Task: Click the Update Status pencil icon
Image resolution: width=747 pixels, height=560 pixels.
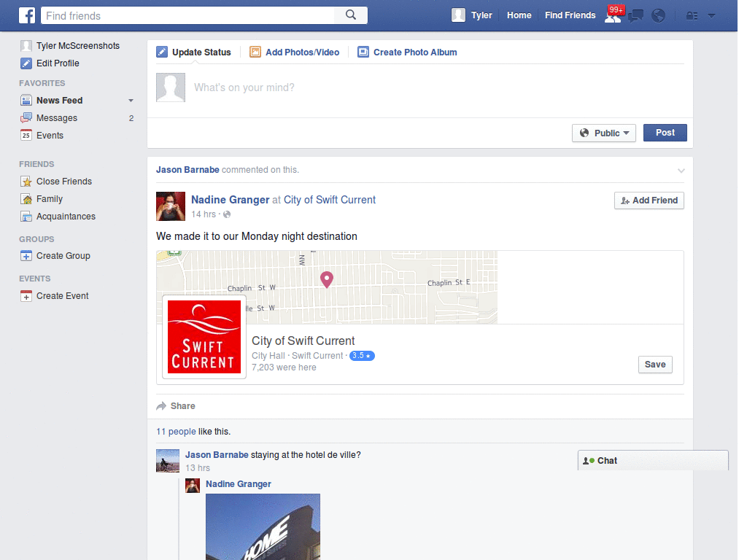Action: (x=162, y=52)
